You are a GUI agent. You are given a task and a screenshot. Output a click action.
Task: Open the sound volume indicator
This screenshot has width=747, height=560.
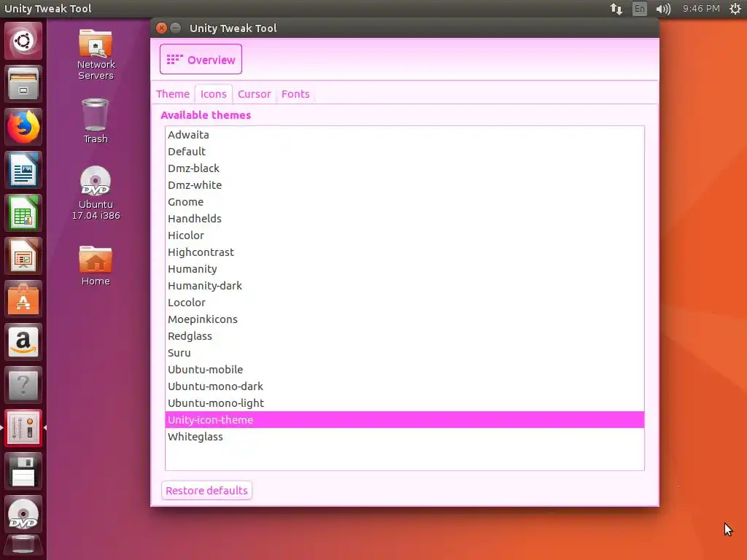click(x=663, y=9)
